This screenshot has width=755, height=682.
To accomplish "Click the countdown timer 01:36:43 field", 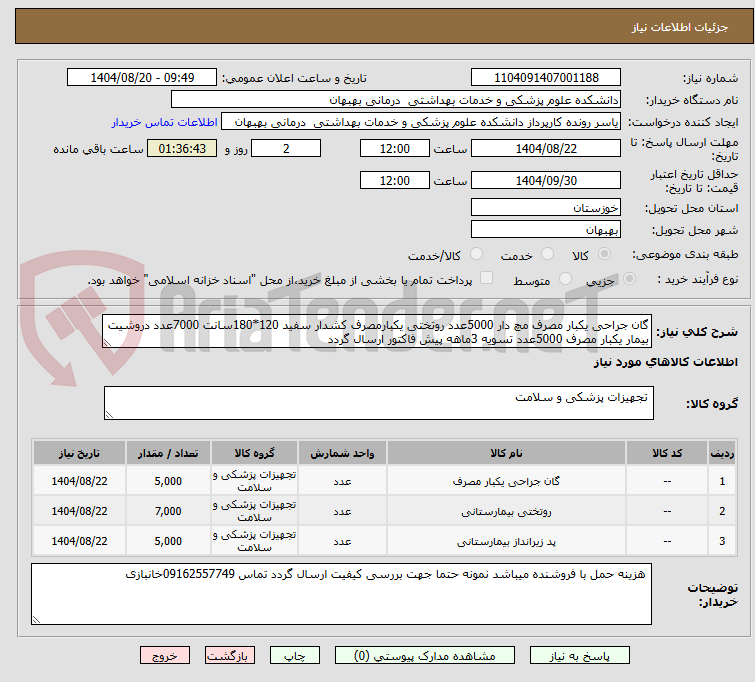I will (182, 148).
